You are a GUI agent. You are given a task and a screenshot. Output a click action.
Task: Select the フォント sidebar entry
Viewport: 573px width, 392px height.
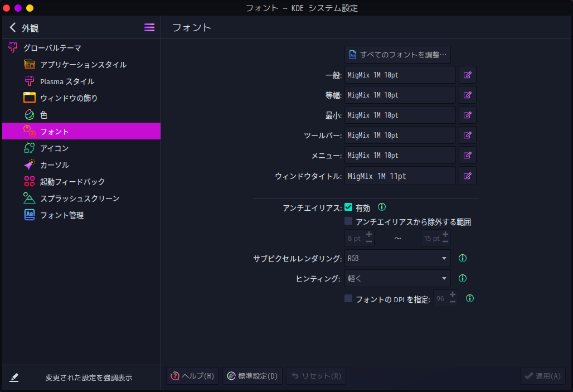pos(81,131)
